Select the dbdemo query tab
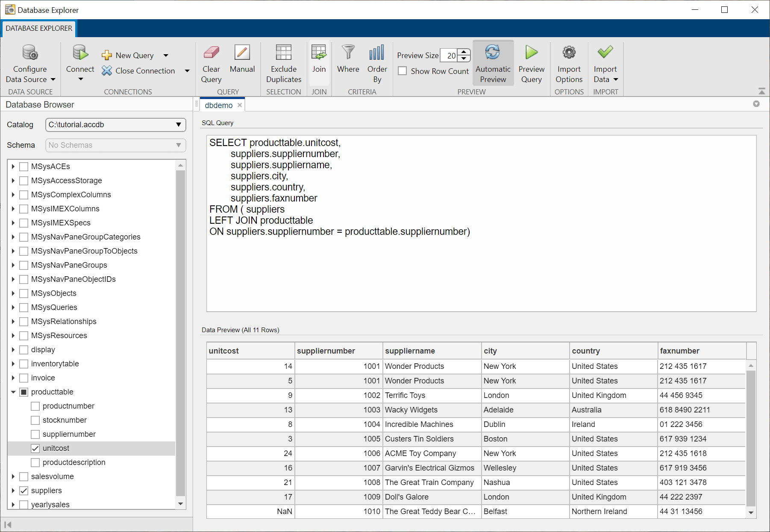 point(218,105)
